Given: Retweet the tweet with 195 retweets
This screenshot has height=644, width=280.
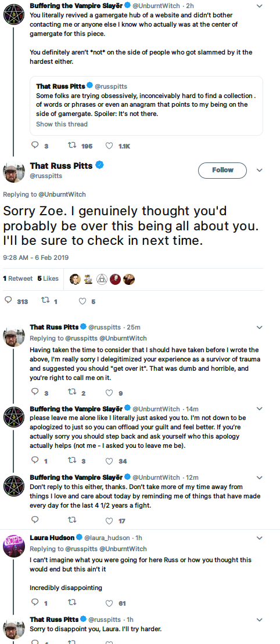Looking at the screenshot, I should coord(71,146).
